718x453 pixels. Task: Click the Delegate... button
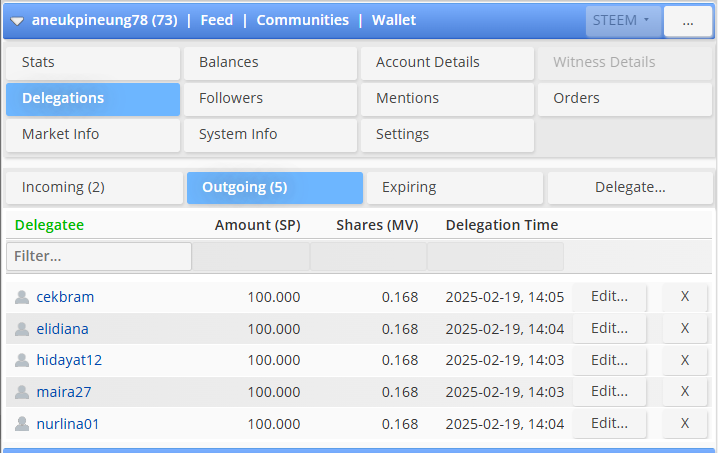click(630, 187)
